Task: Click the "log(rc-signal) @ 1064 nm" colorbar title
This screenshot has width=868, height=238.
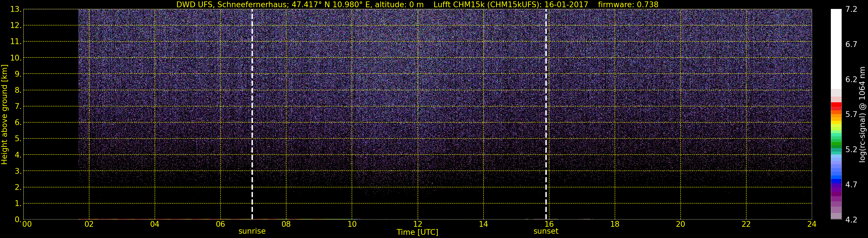Action: tap(862, 114)
